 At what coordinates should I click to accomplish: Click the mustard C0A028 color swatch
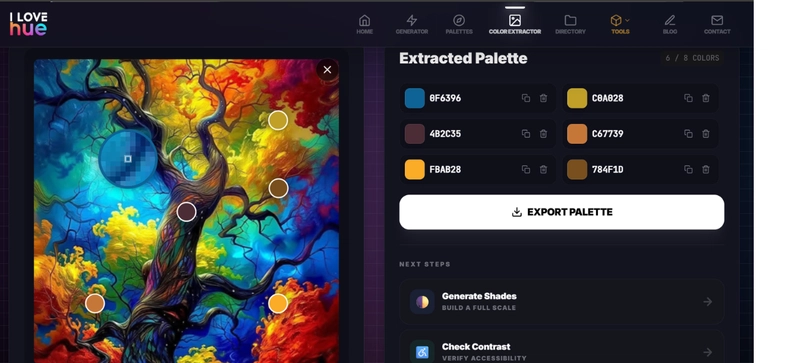pyautogui.click(x=577, y=98)
